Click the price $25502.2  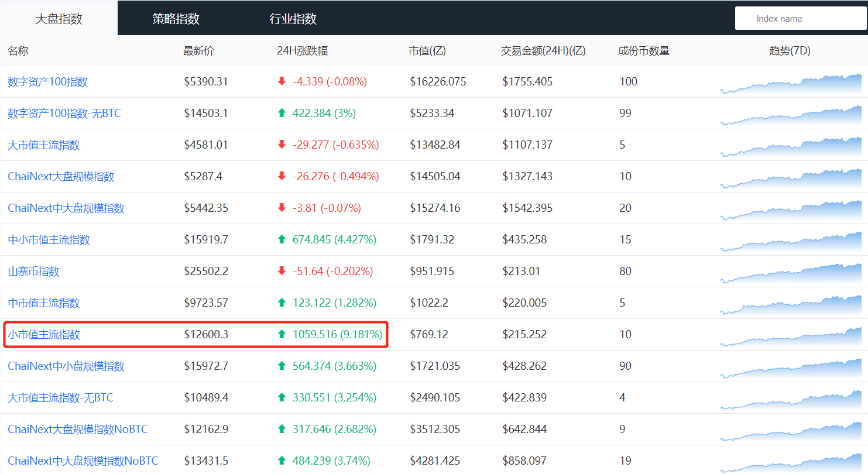coord(206,272)
